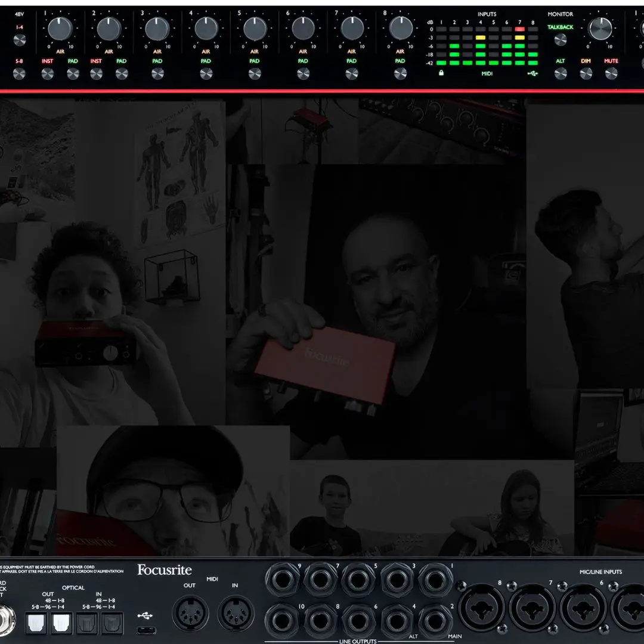Mute the monitor output

(x=611, y=73)
